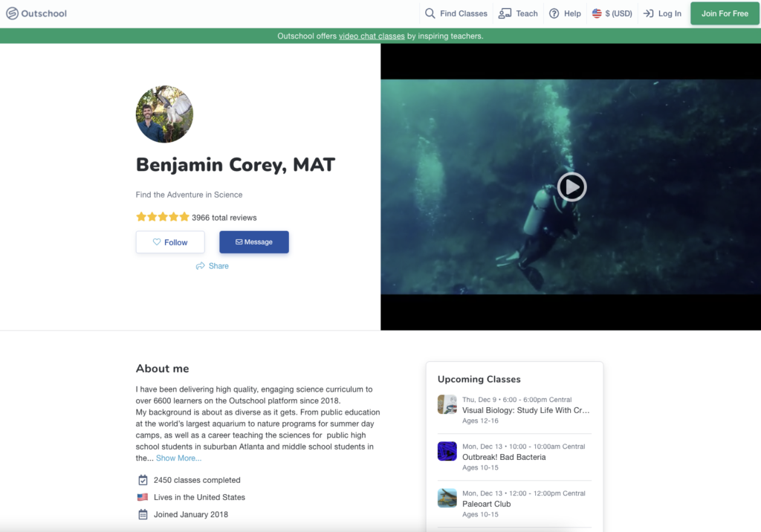Expand About me with Show More
Image resolution: width=761 pixels, height=532 pixels.
178,458
